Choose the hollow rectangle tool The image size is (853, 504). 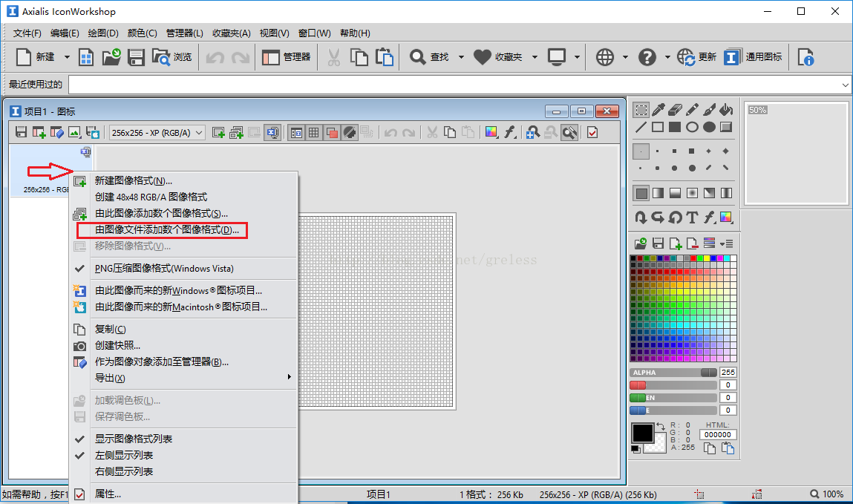click(658, 127)
